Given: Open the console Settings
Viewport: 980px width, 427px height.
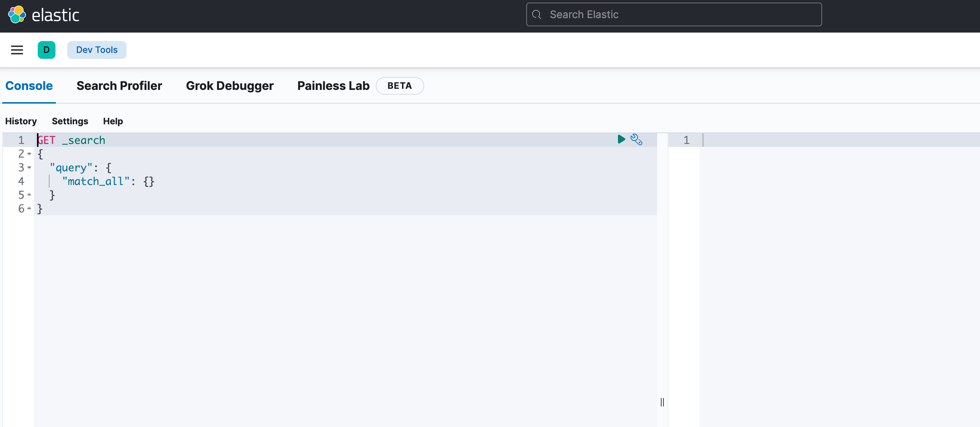Looking at the screenshot, I should coord(70,121).
